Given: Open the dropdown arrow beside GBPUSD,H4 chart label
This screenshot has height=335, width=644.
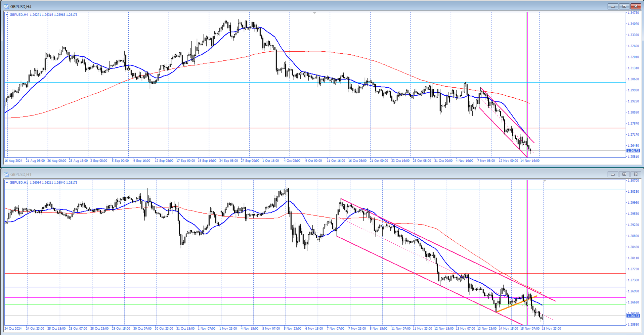Looking at the screenshot, I should click(7, 15).
